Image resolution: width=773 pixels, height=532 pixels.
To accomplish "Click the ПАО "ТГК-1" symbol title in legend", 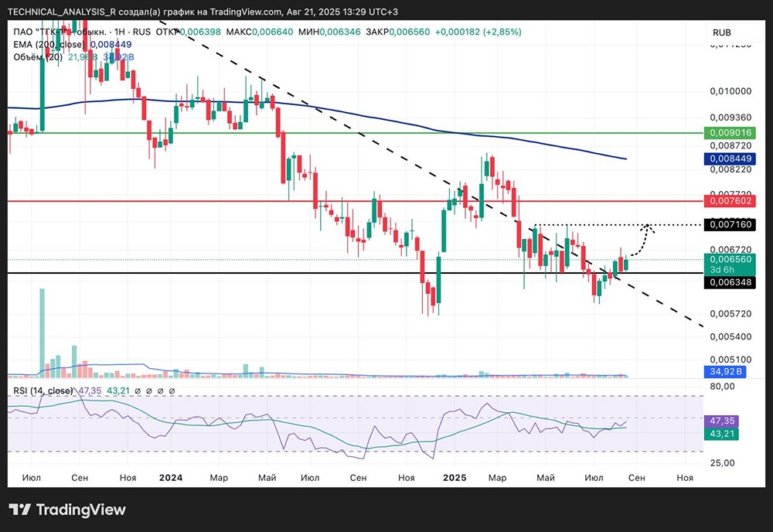I will click(60, 32).
